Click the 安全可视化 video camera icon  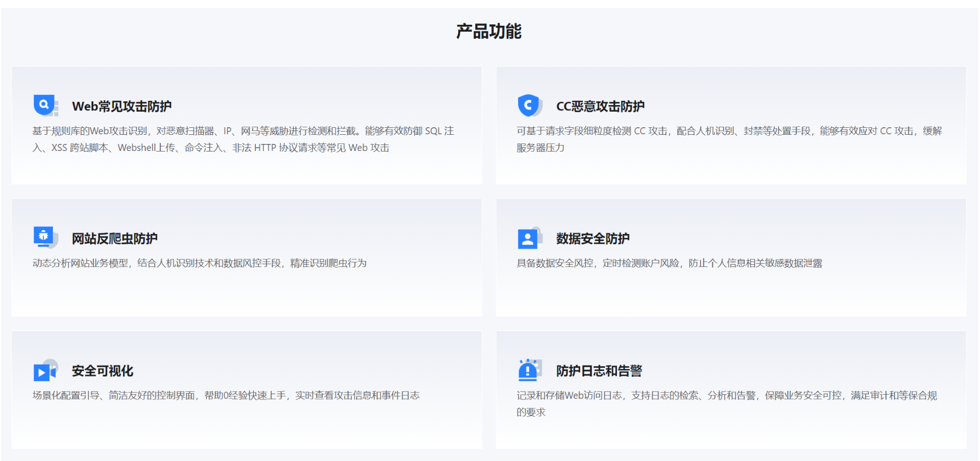(45, 370)
